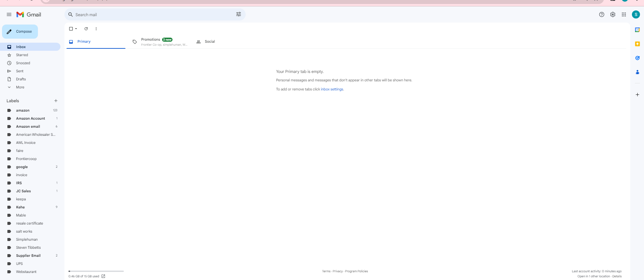
Task: Open the Amazon Account label
Action: click(x=30, y=119)
